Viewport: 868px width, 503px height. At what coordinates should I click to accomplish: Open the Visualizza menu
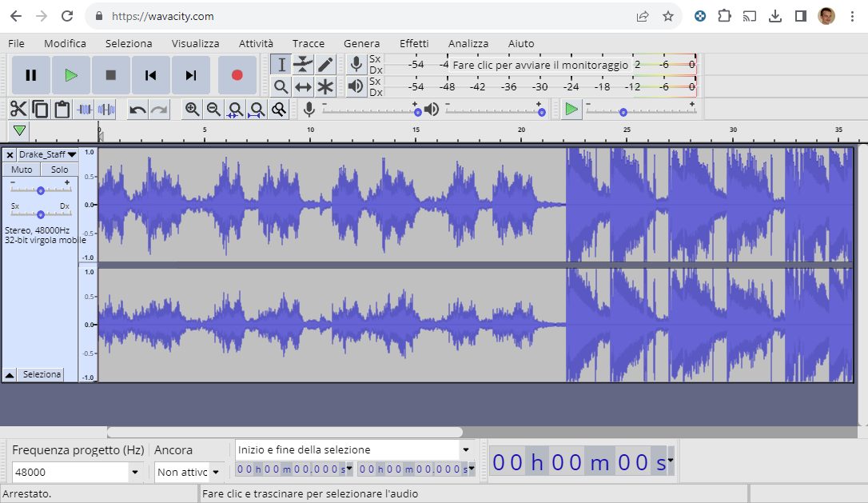click(195, 43)
